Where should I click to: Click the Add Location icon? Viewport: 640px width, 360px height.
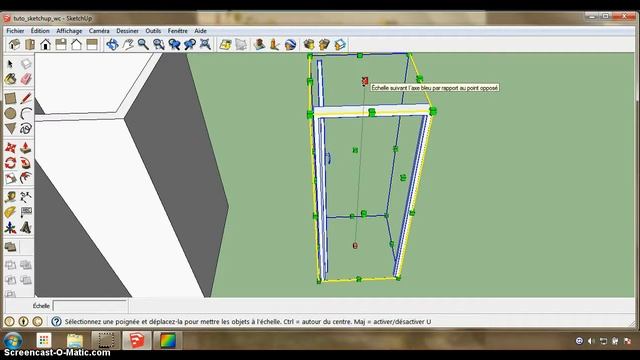225,44
